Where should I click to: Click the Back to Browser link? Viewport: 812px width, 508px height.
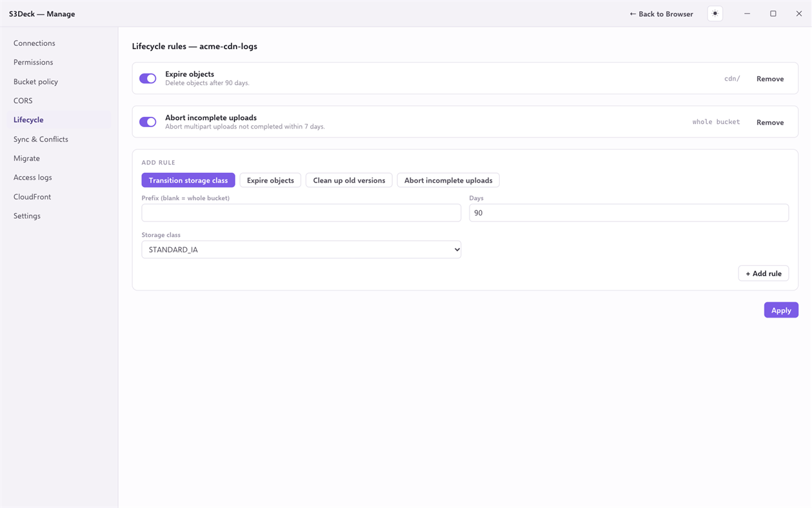pyautogui.click(x=661, y=14)
